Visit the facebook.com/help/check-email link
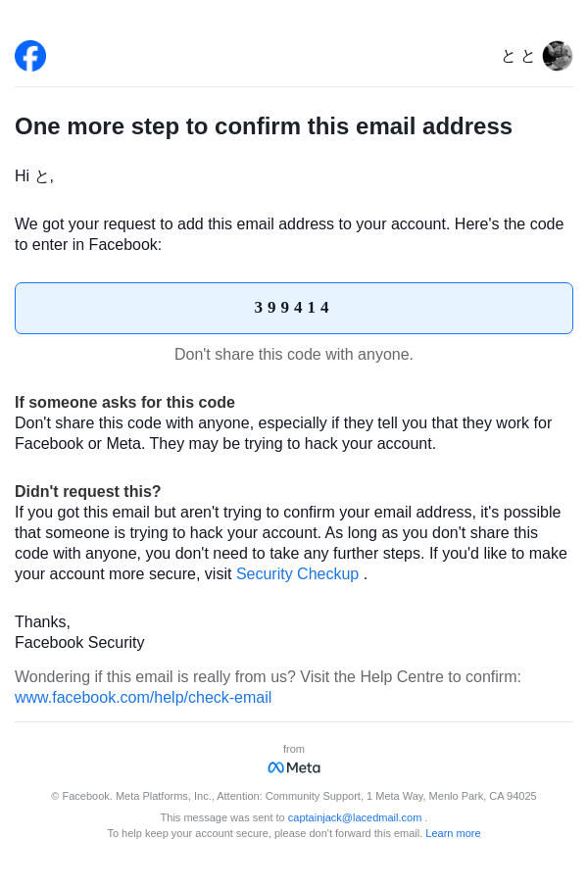The height and width of the screenshot is (888, 588). click(143, 698)
